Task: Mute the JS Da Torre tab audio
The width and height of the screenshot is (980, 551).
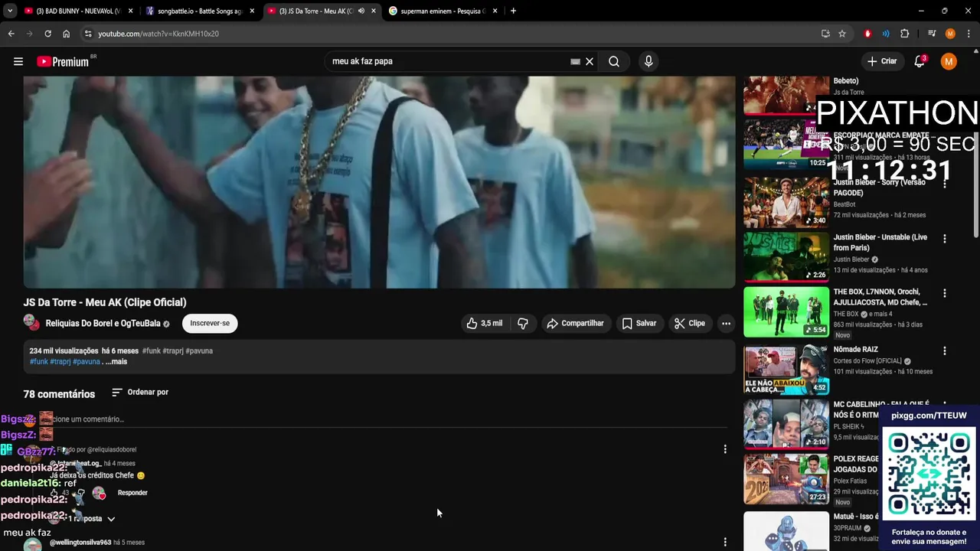Action: (x=361, y=11)
